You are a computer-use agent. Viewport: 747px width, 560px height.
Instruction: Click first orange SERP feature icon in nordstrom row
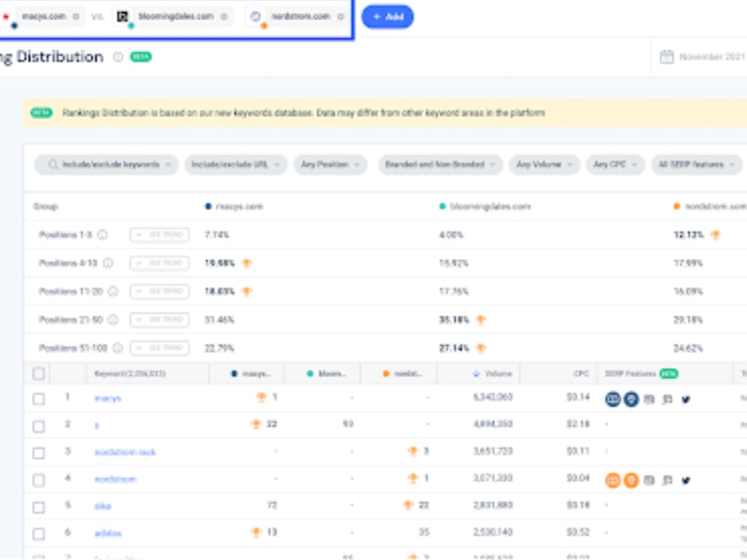[613, 480]
